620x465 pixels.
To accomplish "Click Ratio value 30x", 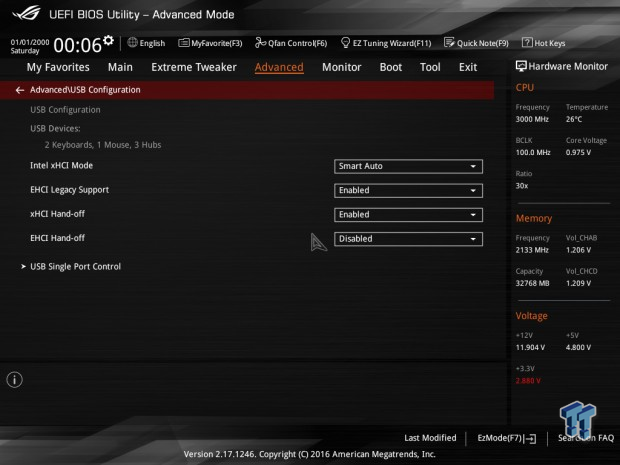I will [x=522, y=185].
